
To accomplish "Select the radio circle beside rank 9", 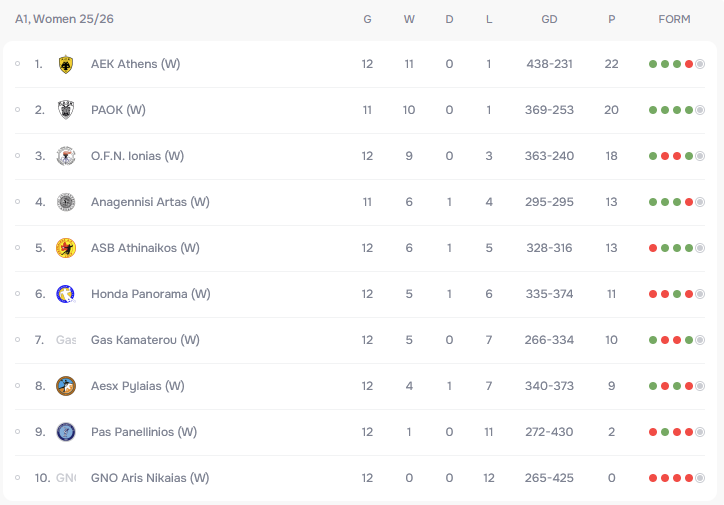I will click(x=18, y=432).
